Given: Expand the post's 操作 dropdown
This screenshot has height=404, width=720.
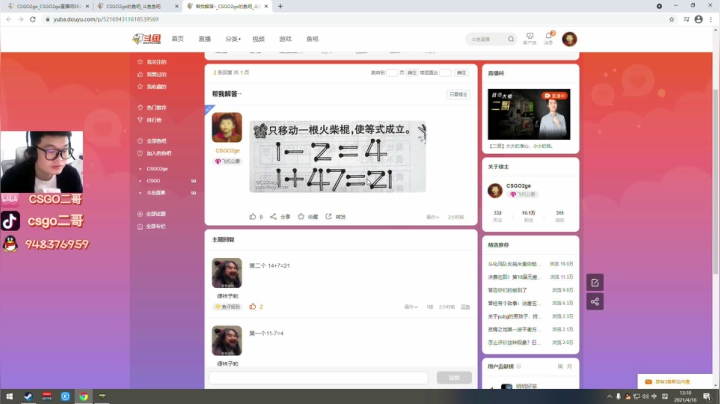Looking at the screenshot, I should click(x=433, y=217).
